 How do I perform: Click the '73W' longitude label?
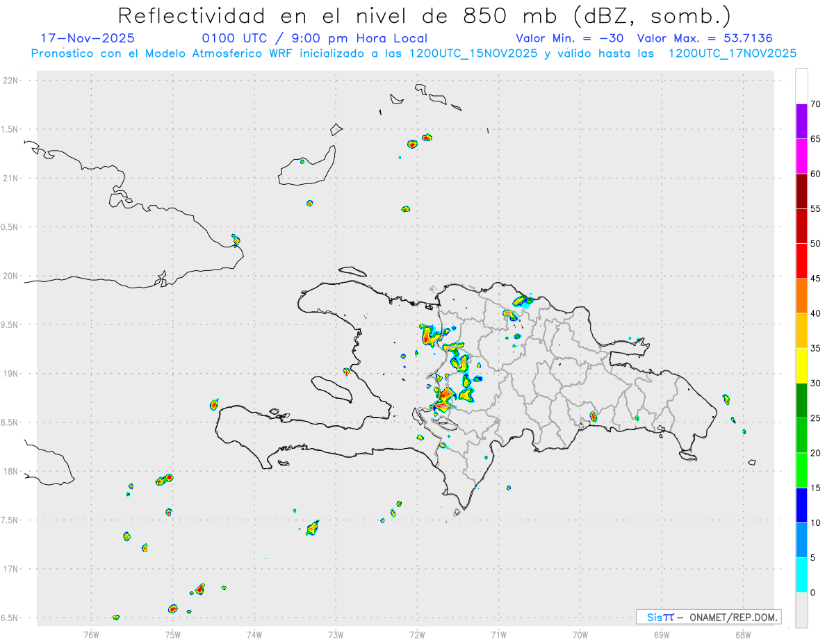pos(336,634)
